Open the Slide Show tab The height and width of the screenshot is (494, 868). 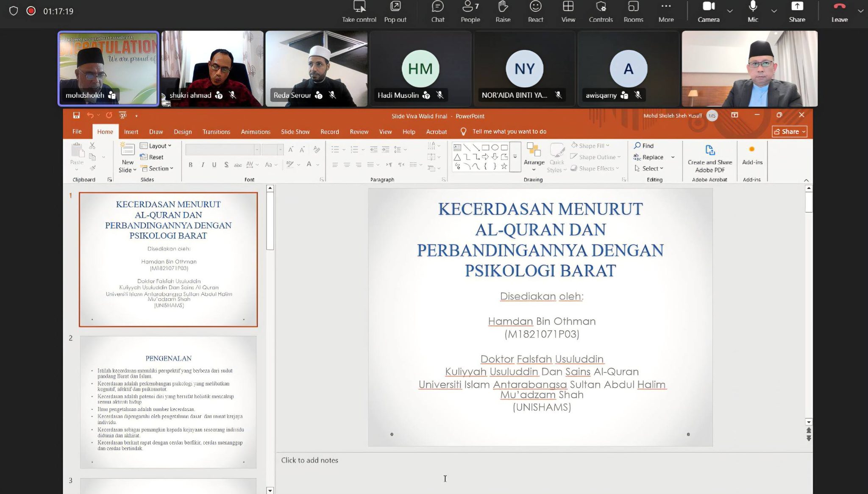(x=295, y=132)
